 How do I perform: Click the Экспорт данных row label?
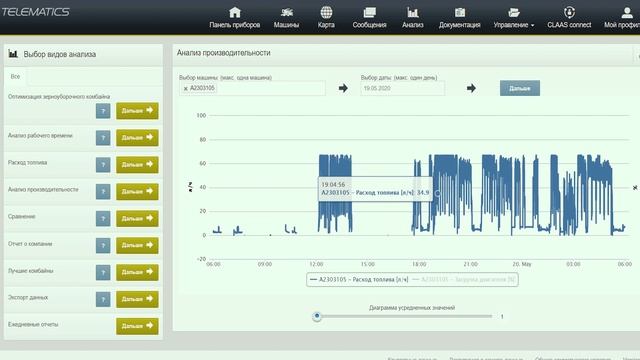tap(28, 298)
